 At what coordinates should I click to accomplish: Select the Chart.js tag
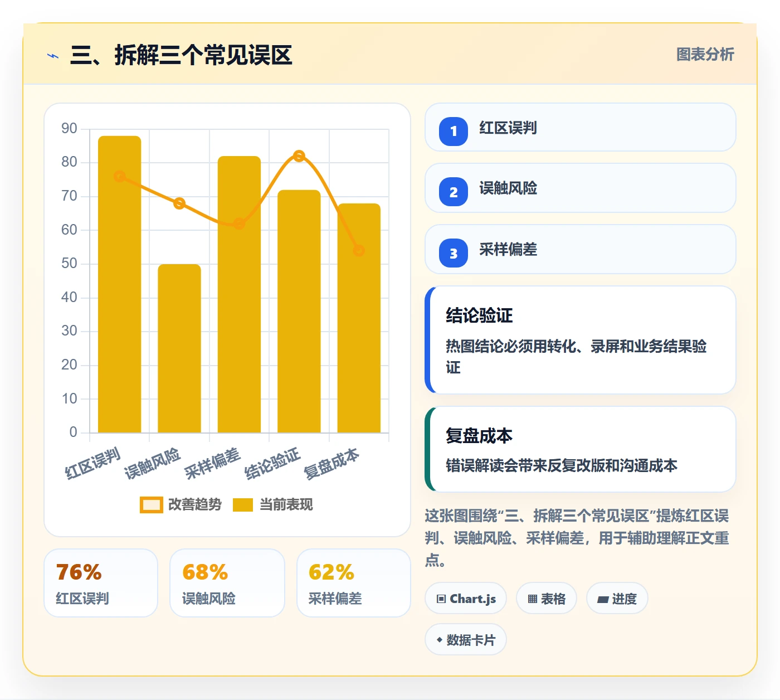tap(466, 599)
